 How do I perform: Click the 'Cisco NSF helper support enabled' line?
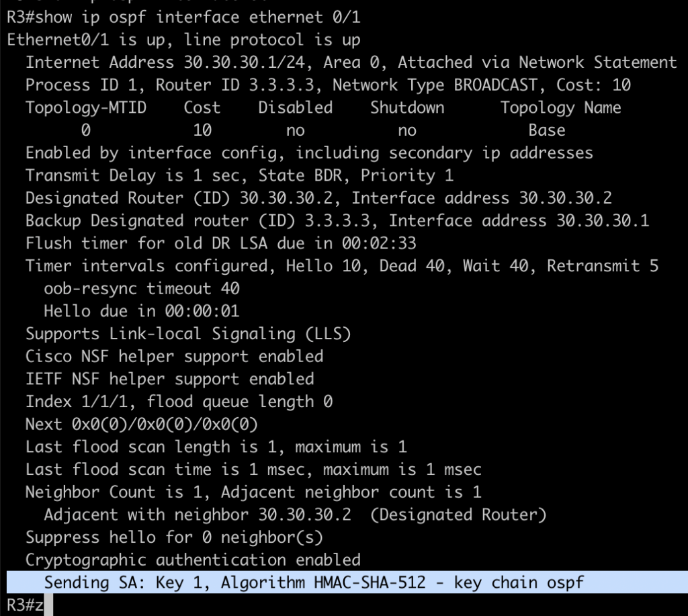(x=174, y=357)
